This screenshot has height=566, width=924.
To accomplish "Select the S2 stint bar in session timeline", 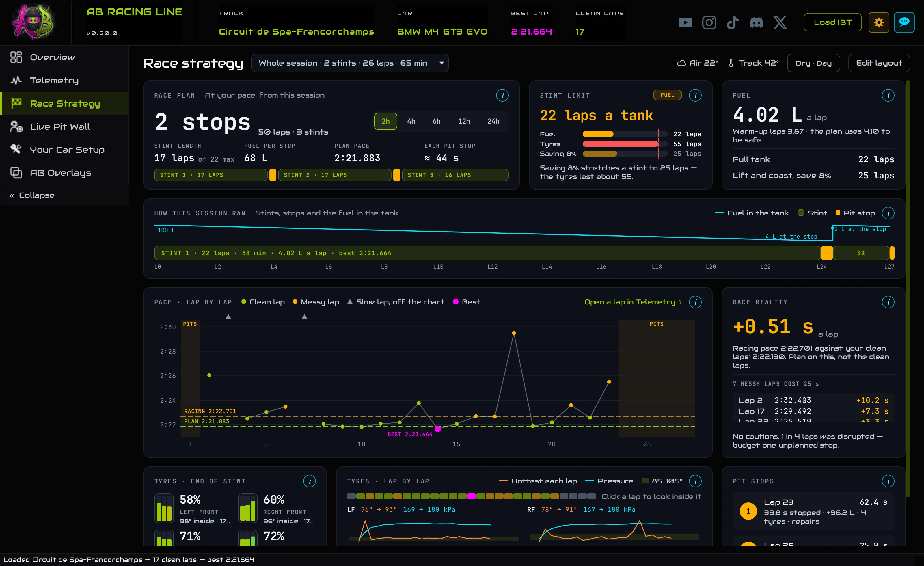I will click(861, 253).
